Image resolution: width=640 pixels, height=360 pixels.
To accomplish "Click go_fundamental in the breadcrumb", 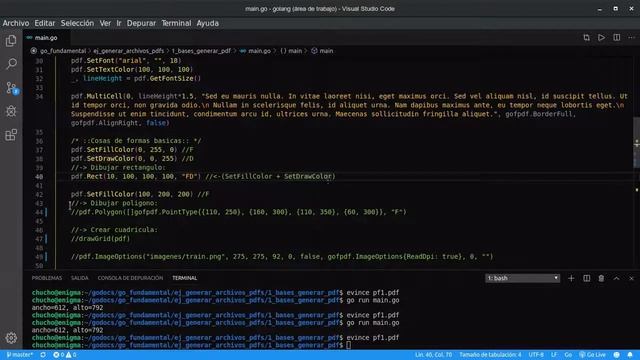I will (63, 51).
